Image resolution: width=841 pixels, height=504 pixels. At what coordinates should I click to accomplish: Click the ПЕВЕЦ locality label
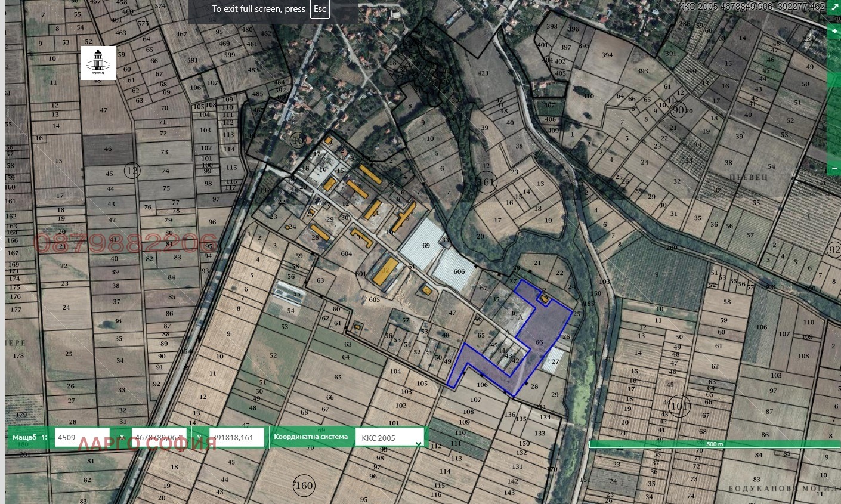748,177
